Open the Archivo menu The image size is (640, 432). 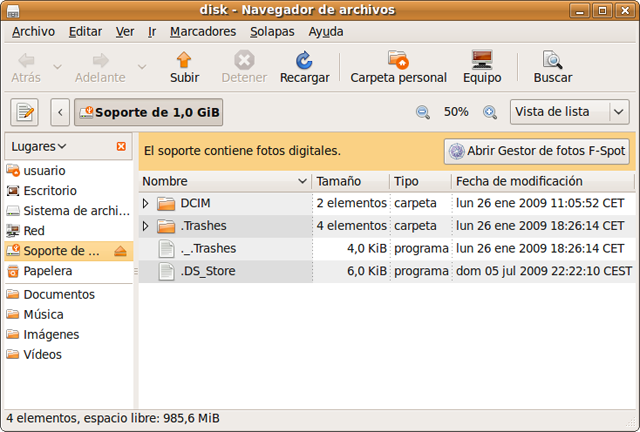coord(33,31)
